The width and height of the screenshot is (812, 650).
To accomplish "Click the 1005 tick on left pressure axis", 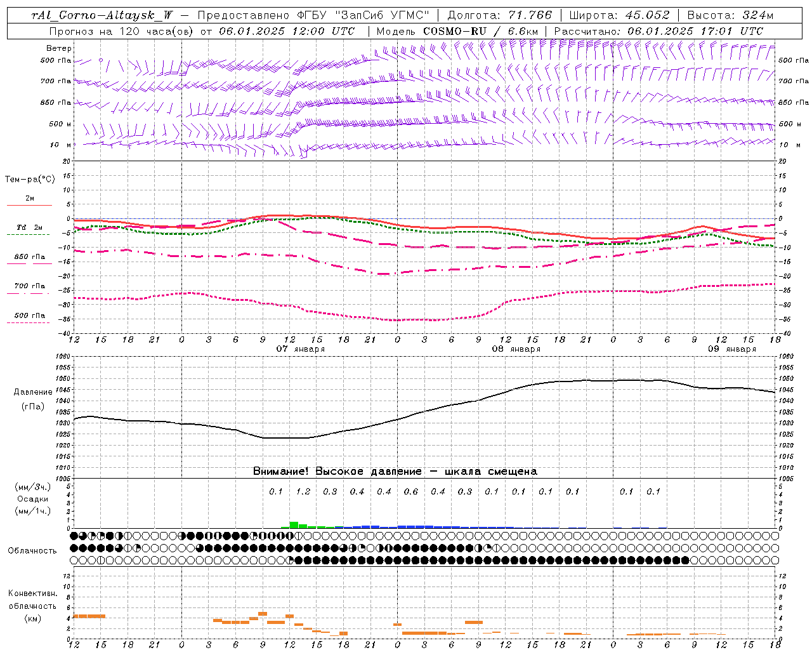I will 63,479.
